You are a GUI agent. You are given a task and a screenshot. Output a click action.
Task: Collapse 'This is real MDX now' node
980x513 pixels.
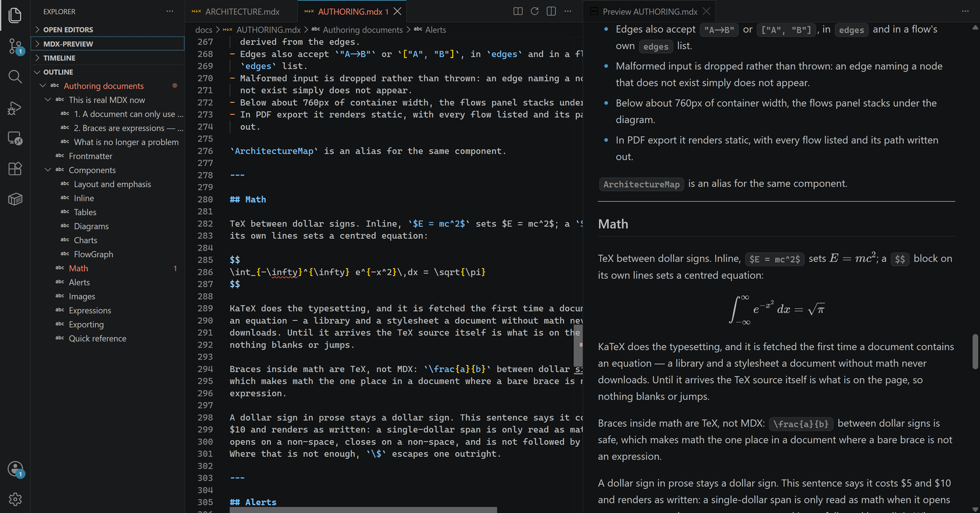[48, 100]
